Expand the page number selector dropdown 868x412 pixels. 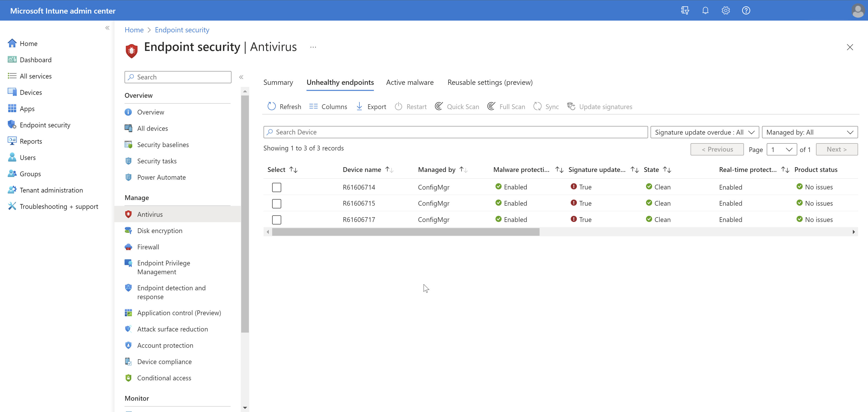781,149
